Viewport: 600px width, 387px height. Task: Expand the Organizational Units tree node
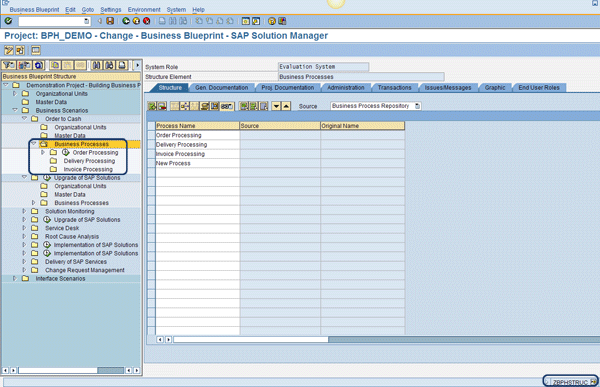(15, 93)
